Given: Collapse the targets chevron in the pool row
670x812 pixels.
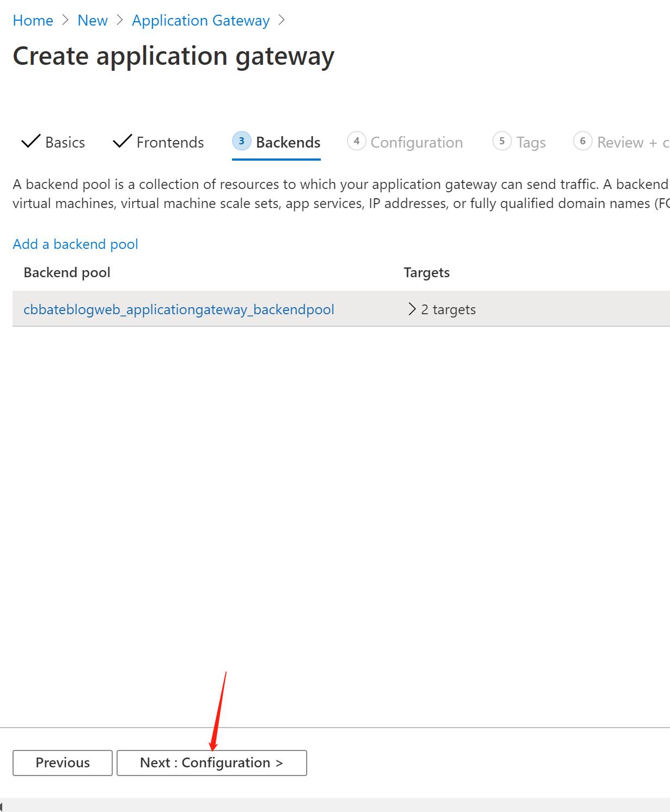Looking at the screenshot, I should click(x=412, y=309).
